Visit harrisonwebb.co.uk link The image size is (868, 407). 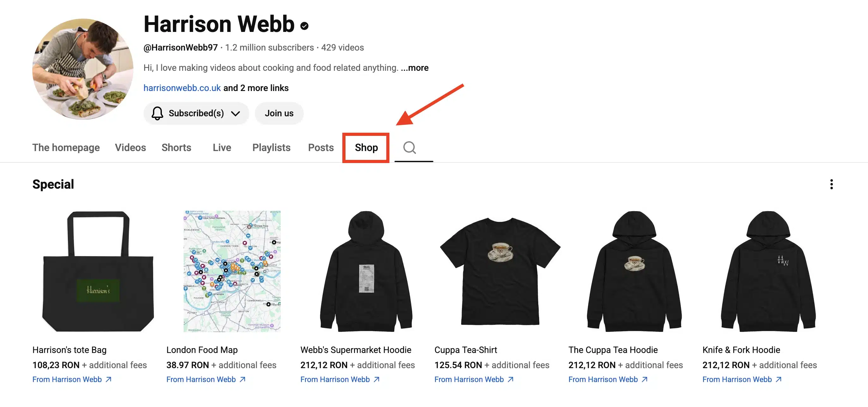tap(182, 88)
